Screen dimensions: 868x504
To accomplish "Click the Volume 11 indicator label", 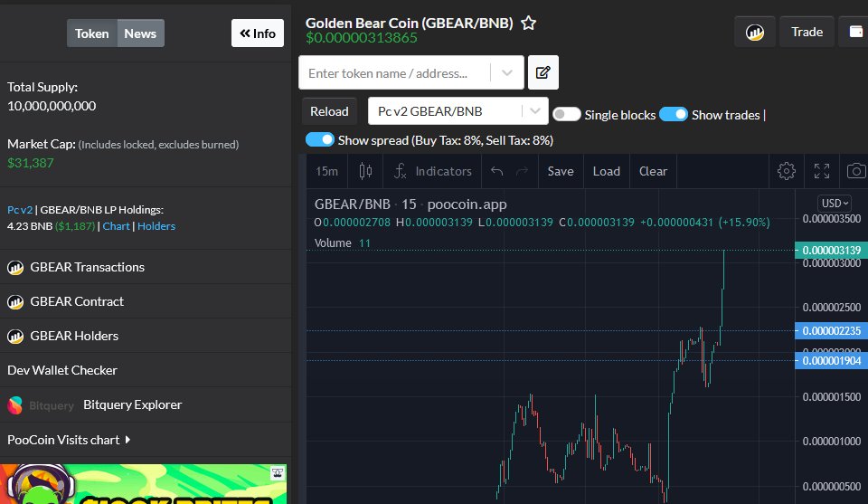I will coord(342,243).
